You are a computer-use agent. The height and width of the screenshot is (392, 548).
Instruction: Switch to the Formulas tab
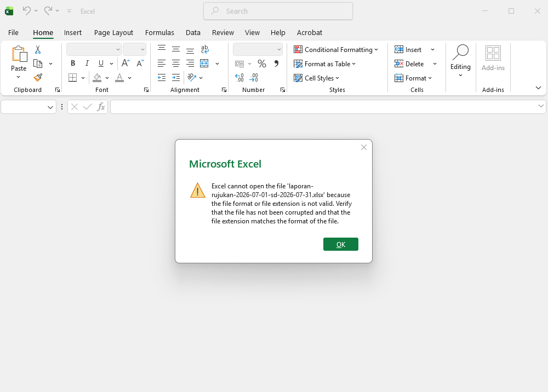tap(159, 32)
